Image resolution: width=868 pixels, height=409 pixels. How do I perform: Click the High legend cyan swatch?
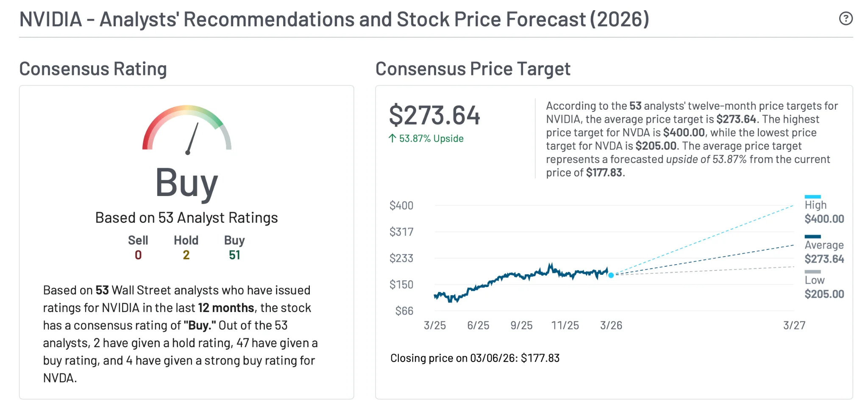point(812,197)
